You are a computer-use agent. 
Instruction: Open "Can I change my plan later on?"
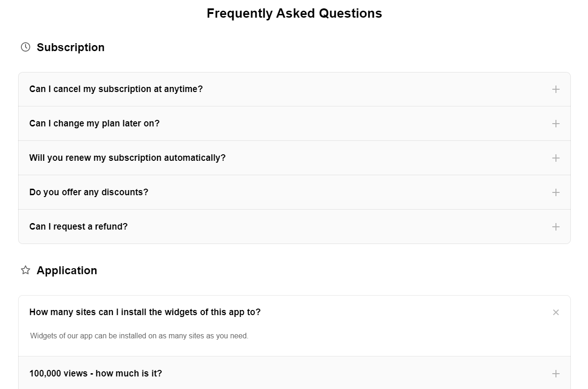tap(94, 123)
